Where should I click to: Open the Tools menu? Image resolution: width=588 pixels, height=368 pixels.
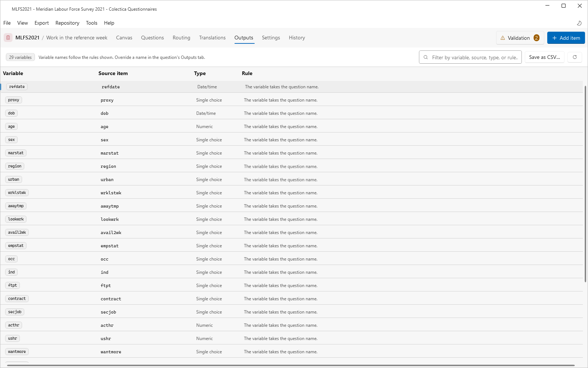(x=92, y=23)
